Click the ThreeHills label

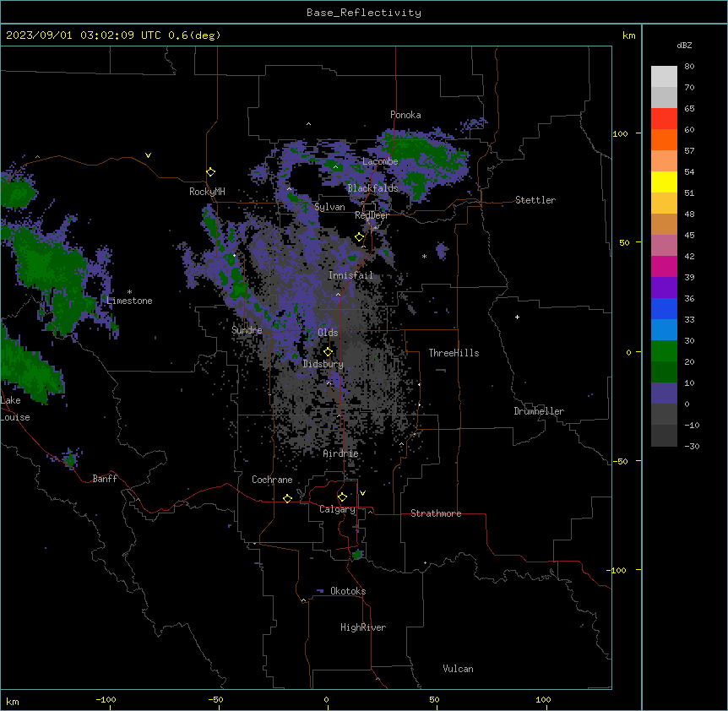454,353
